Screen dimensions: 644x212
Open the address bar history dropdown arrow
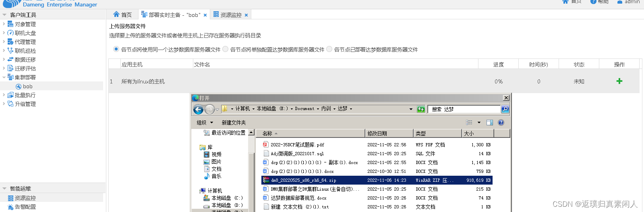click(411, 109)
